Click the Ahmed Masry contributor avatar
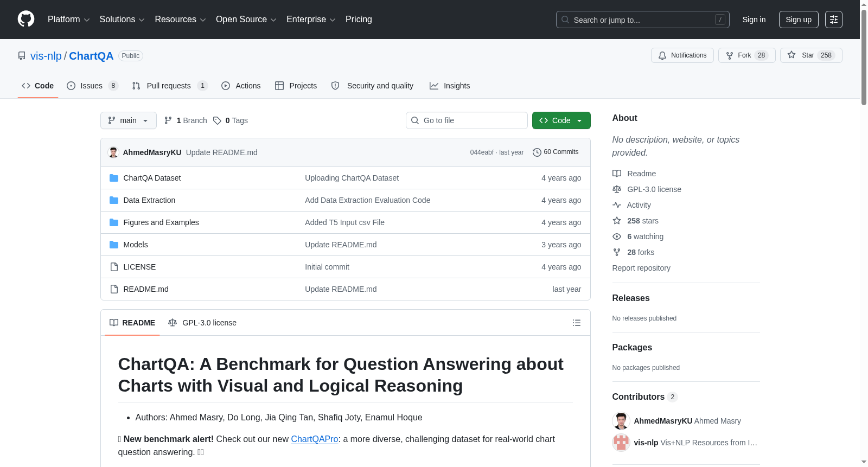868x467 pixels. 621,421
